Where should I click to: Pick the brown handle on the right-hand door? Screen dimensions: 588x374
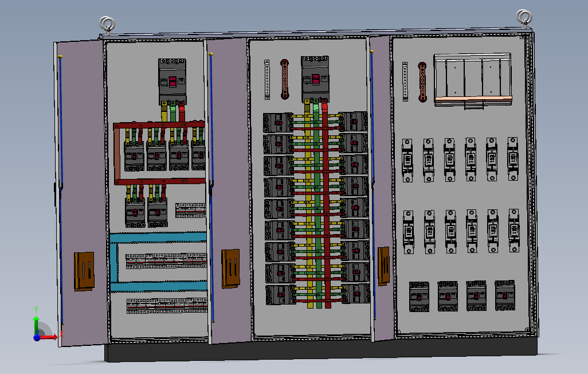(x=383, y=266)
